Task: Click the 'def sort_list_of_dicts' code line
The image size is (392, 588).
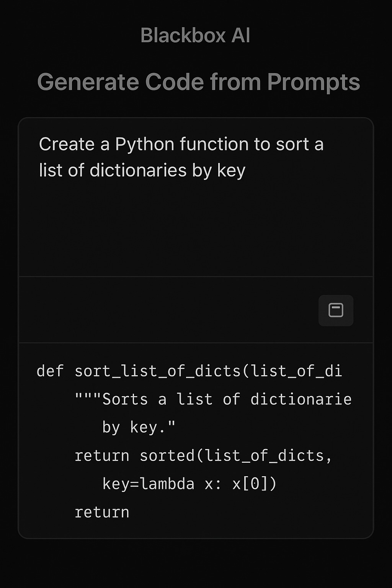Action: coord(189,371)
